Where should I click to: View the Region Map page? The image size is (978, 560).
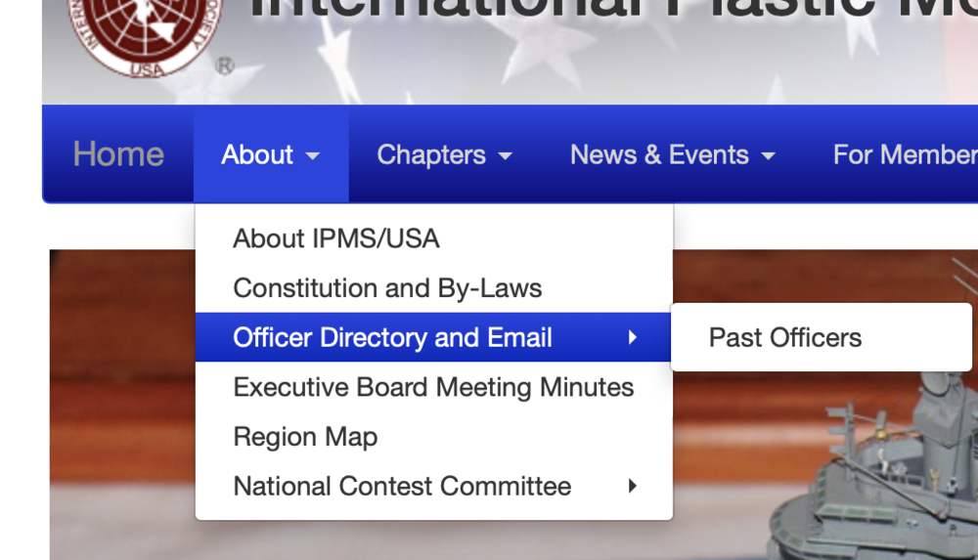pyautogui.click(x=305, y=437)
